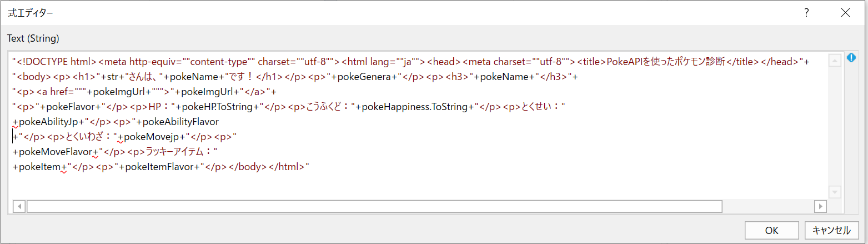Click the pokeHappiness.ToString expression text

415,107
